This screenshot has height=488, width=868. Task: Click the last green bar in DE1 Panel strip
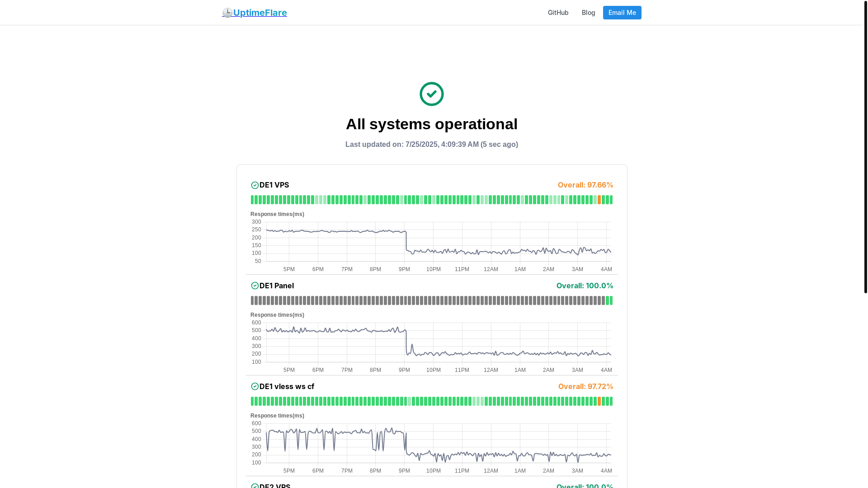[611, 300]
